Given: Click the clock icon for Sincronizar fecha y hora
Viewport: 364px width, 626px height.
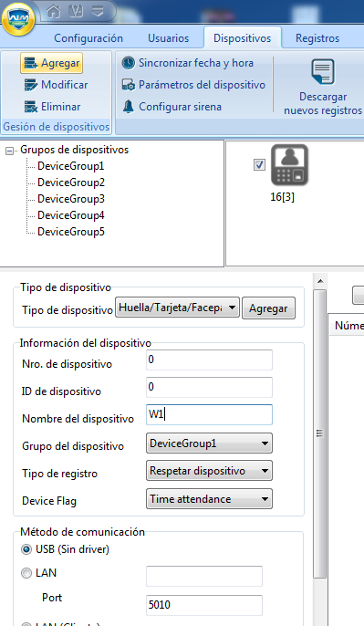Looking at the screenshot, I should 129,63.
